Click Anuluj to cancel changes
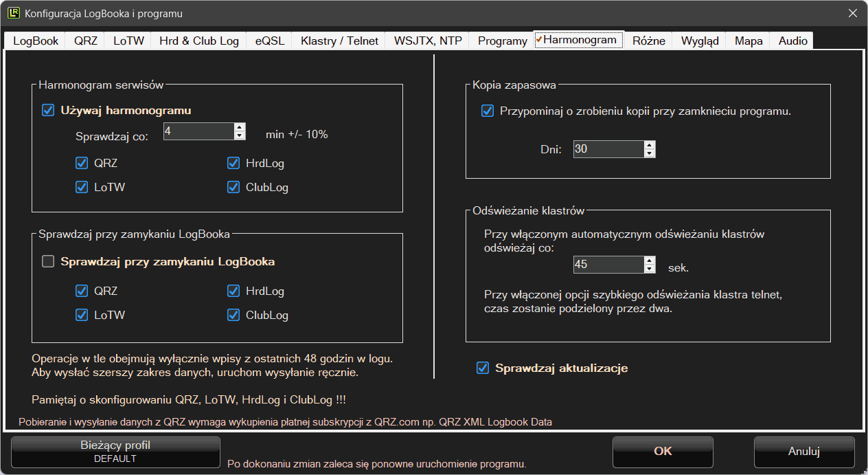Screen dimensions: 868x475 803,452
